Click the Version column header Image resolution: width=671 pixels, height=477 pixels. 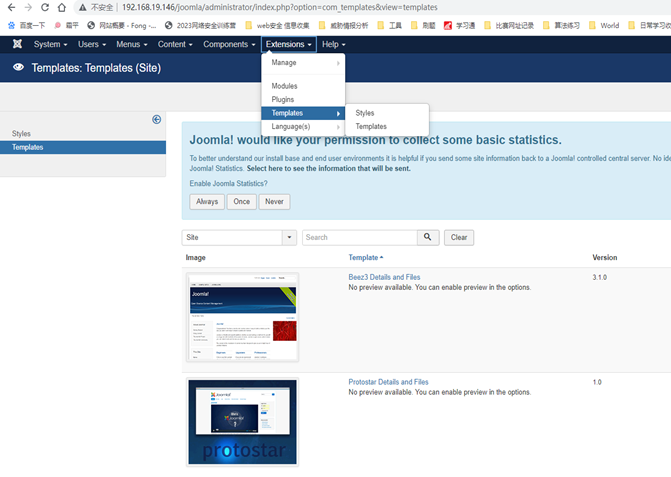(x=605, y=258)
